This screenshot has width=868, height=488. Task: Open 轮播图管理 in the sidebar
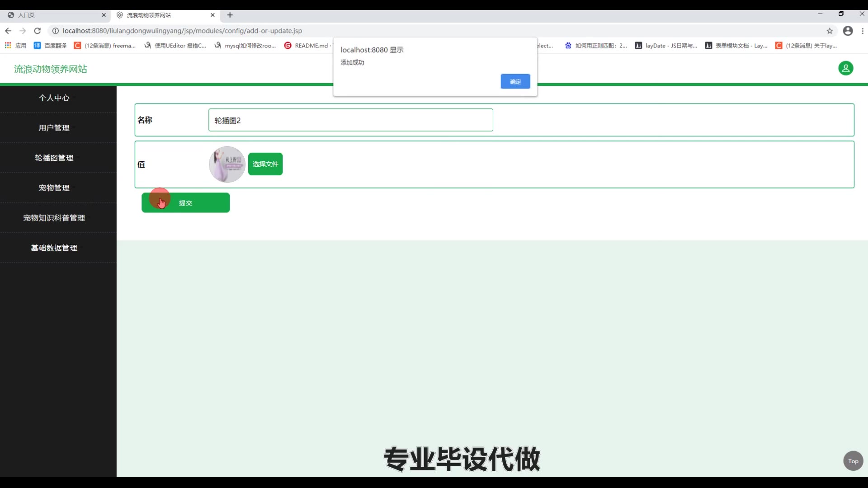point(54,158)
